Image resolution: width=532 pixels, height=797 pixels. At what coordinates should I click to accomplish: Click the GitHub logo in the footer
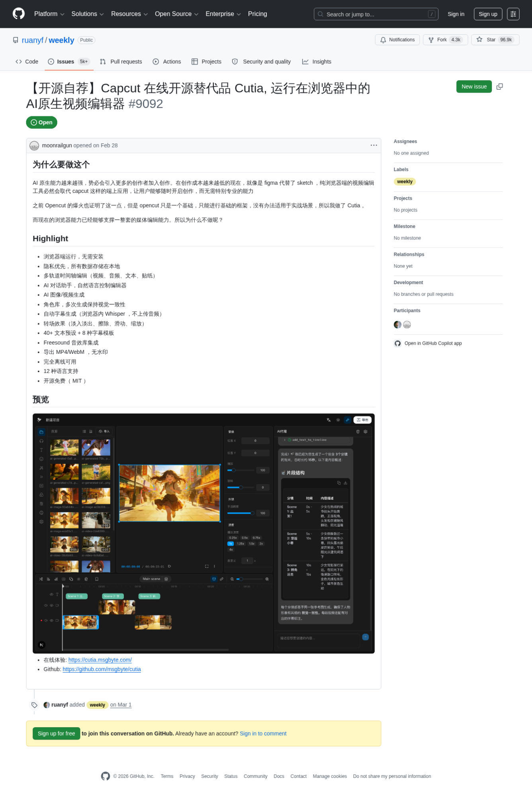click(x=106, y=776)
